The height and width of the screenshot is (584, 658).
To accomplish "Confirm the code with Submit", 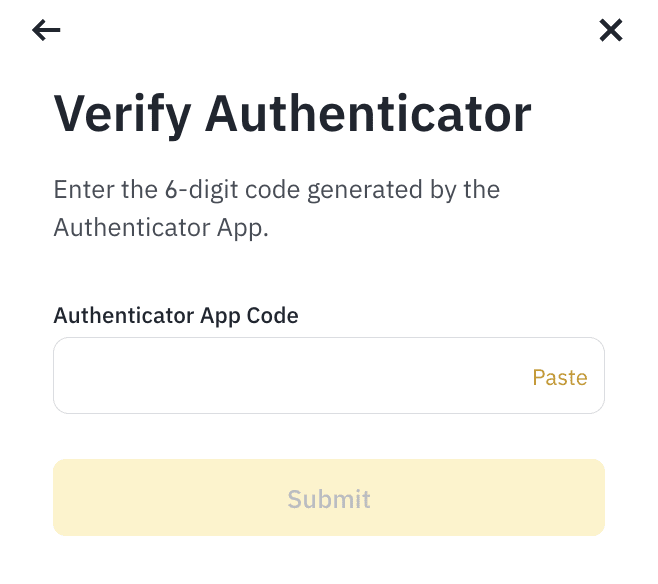I will click(x=329, y=498).
